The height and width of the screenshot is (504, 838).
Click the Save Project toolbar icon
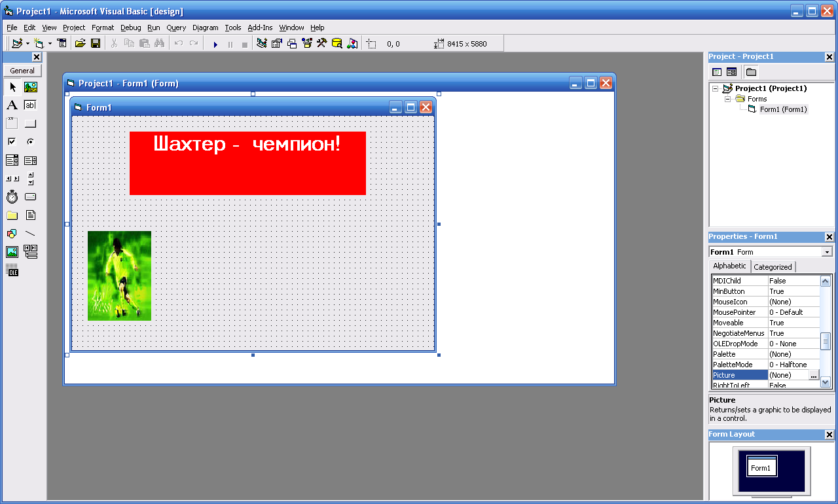point(96,44)
